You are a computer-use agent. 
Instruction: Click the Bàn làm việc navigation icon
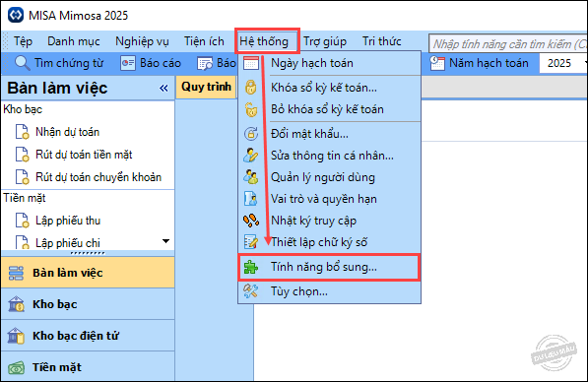pos(16,273)
